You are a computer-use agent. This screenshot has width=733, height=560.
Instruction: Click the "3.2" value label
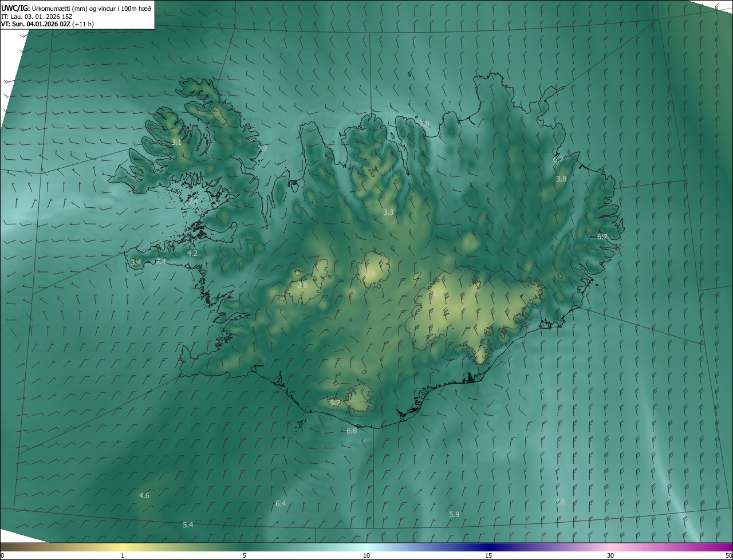(336, 403)
